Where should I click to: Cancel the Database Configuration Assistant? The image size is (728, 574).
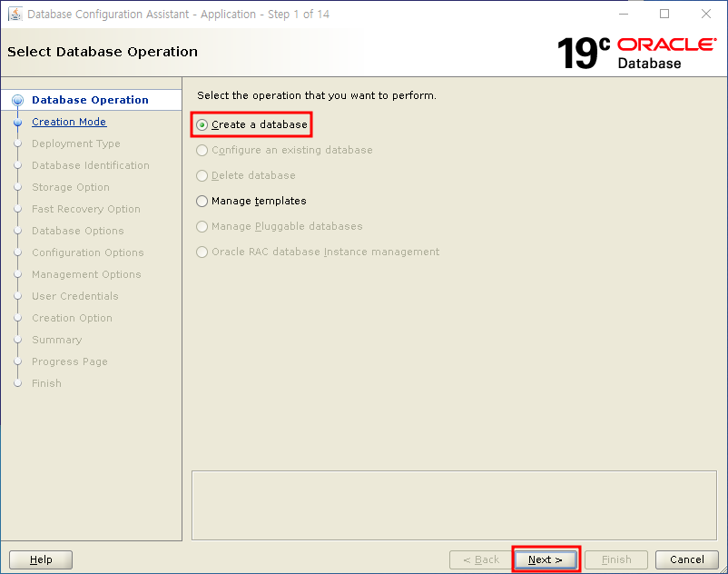click(686, 559)
